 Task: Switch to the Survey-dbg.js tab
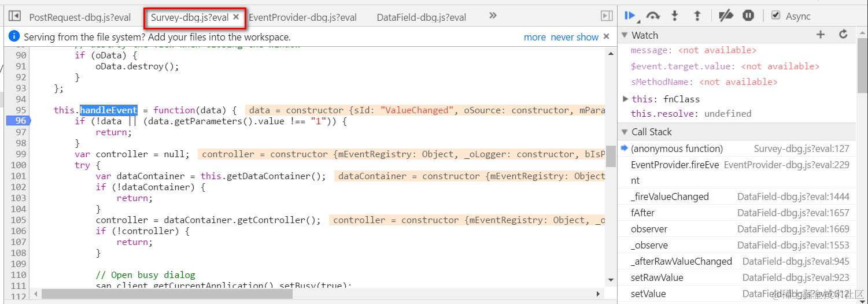[190, 17]
